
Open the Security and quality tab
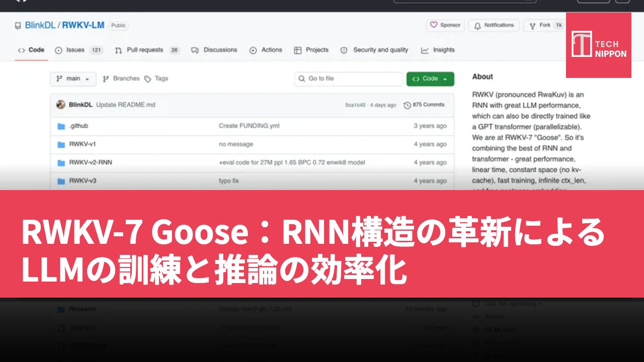tap(374, 50)
